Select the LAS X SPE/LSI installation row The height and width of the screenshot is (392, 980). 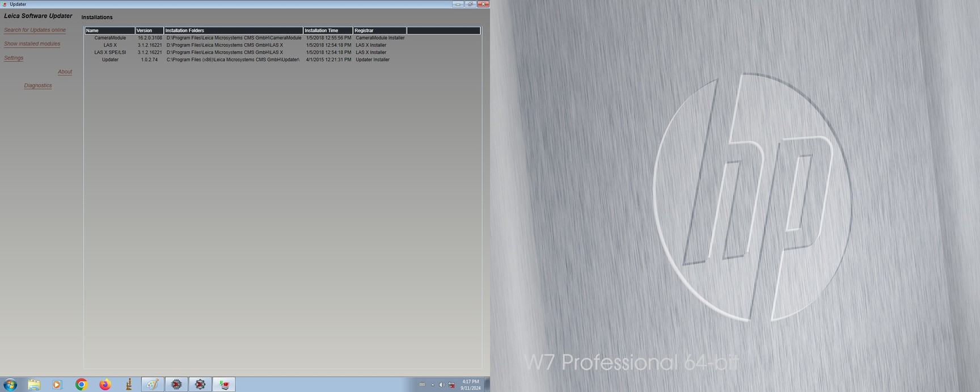[110, 52]
